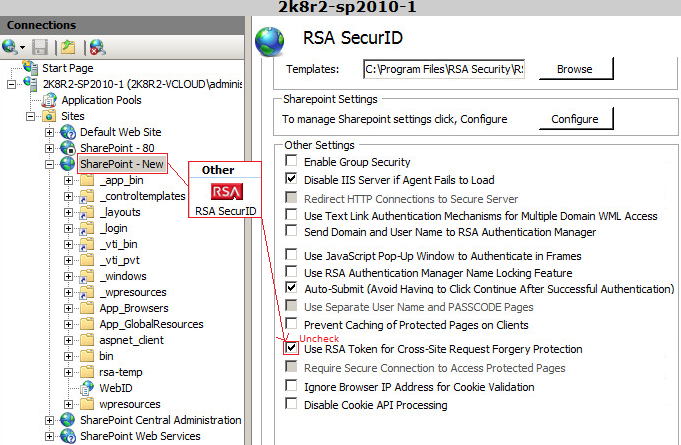Select SharePoint - New site in tree
The image size is (681, 445).
tap(121, 164)
